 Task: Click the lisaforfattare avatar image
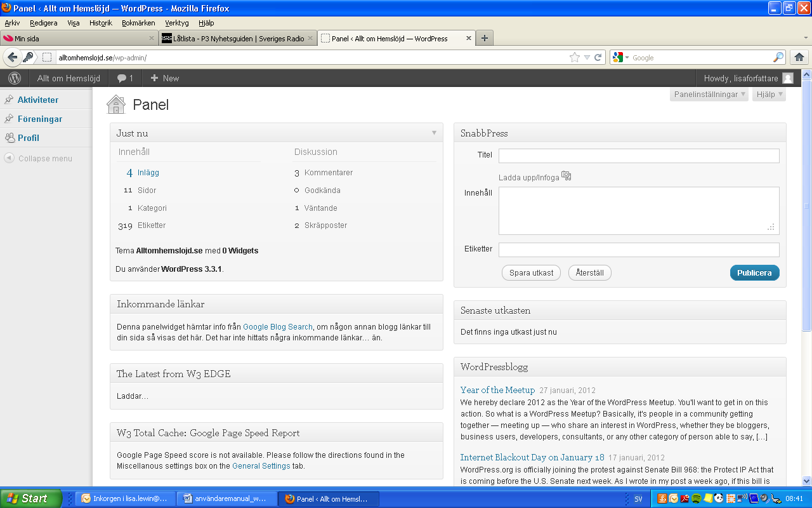(x=788, y=78)
